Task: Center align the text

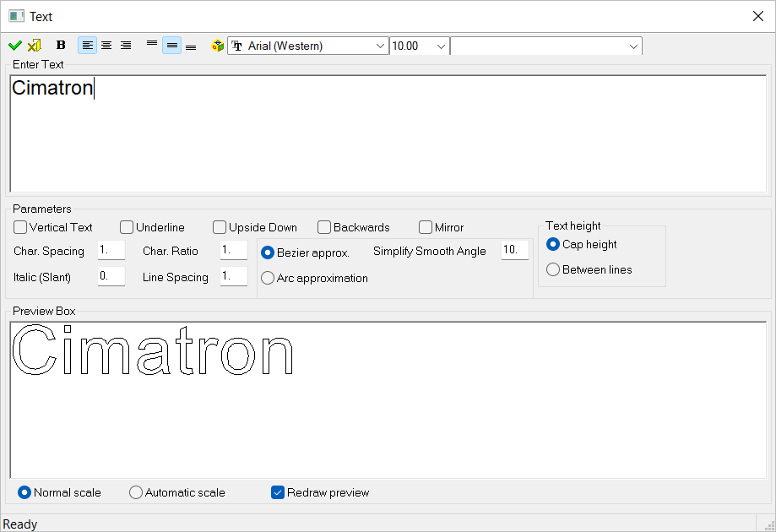Action: (106, 46)
